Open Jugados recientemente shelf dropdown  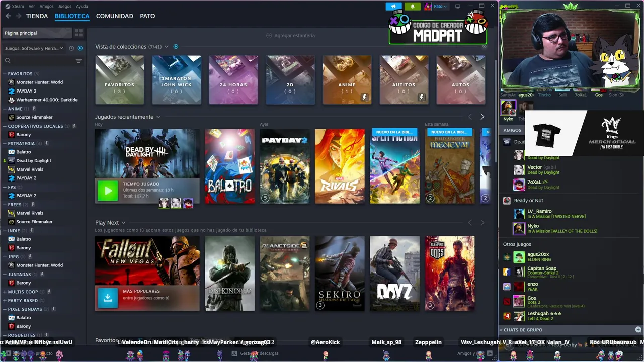point(158,117)
